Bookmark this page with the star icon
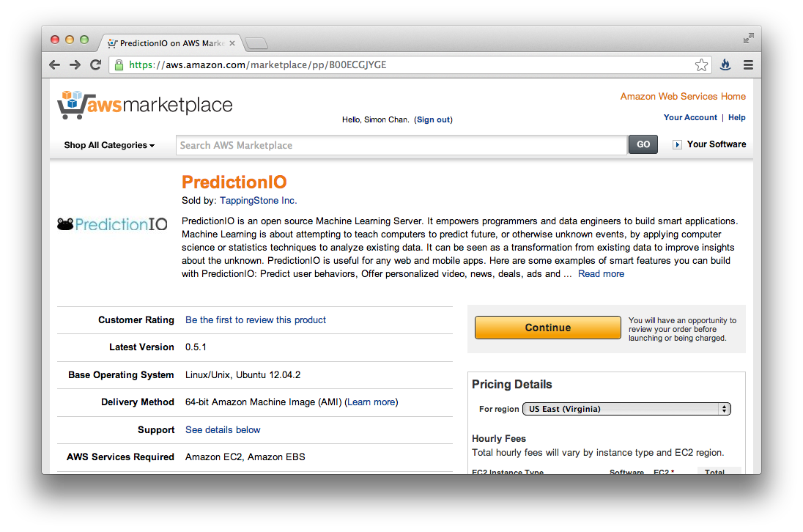 [x=701, y=64]
